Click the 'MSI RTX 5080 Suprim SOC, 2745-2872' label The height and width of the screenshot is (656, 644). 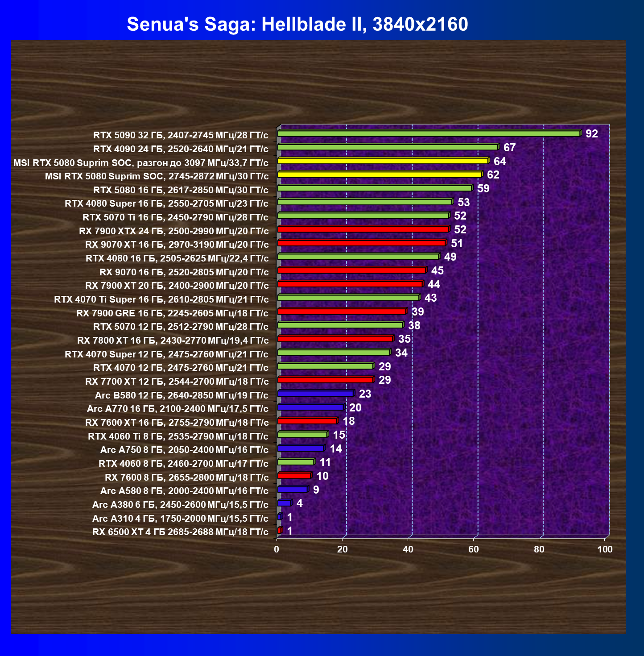[157, 176]
